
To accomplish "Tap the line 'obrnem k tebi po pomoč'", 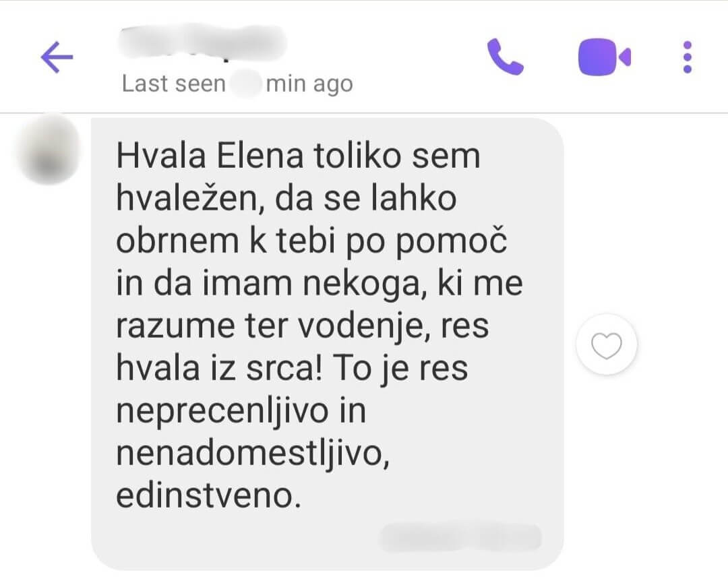I will (x=311, y=242).
